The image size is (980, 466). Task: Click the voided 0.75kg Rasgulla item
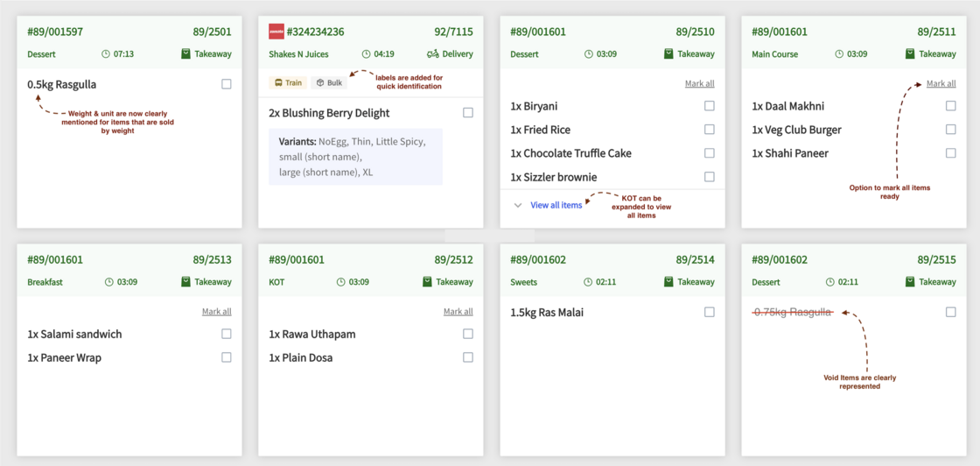point(793,312)
